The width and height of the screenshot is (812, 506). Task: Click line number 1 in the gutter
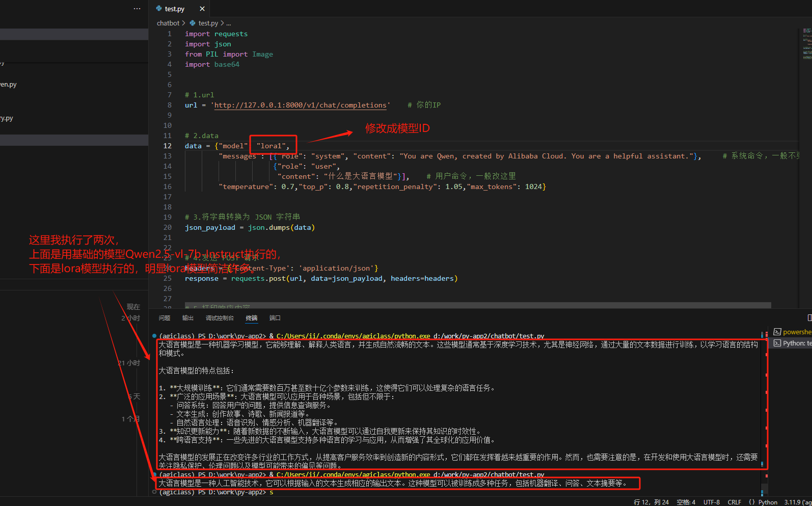pos(169,34)
